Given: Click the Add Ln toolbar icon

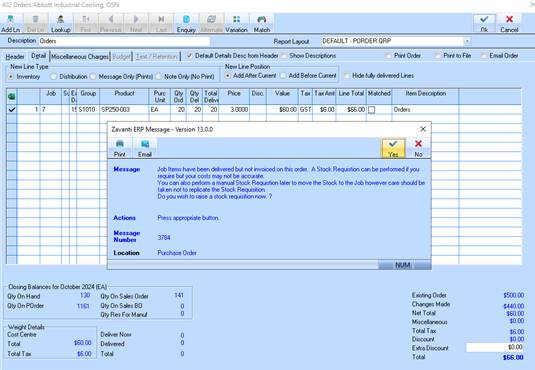Looking at the screenshot, I should click(11, 24).
